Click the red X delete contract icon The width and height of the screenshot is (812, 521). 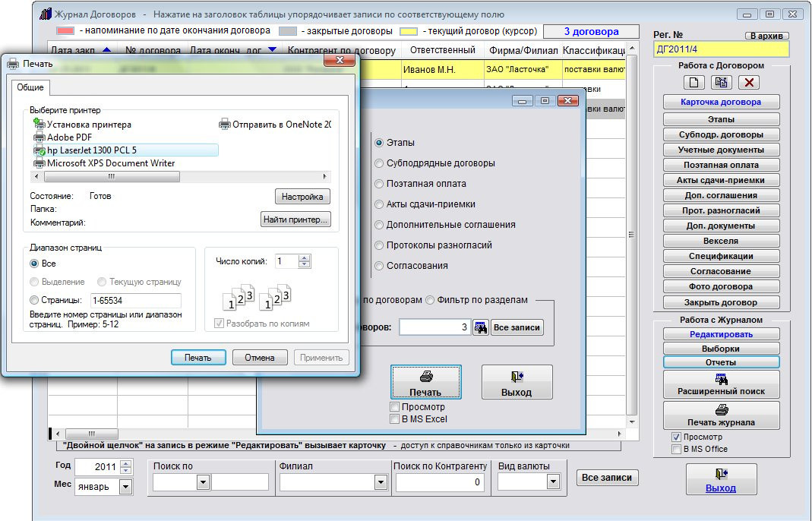749,83
